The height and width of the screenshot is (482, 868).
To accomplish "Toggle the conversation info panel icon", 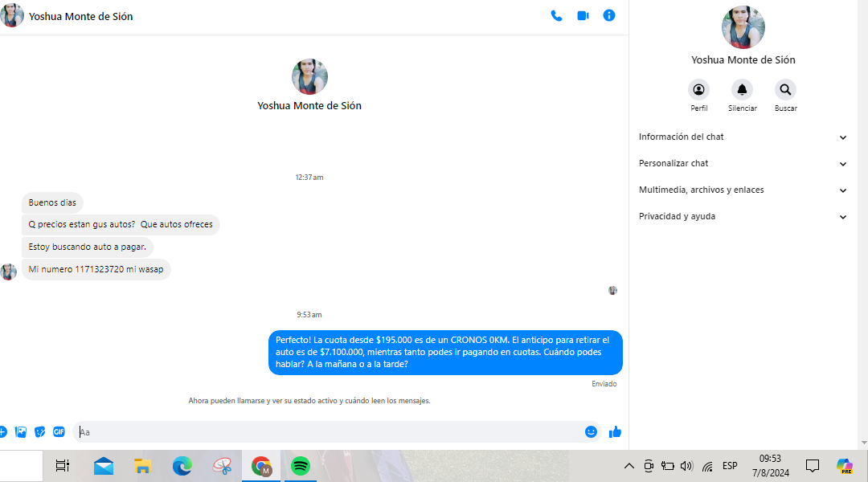I will pos(609,15).
